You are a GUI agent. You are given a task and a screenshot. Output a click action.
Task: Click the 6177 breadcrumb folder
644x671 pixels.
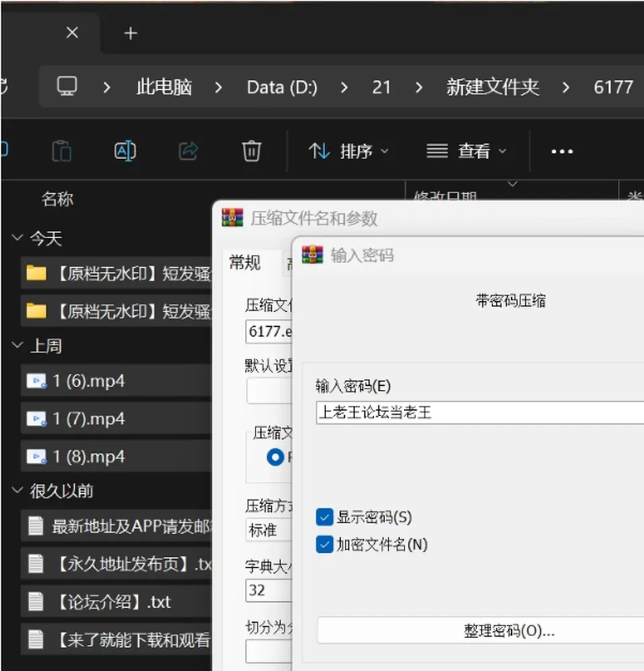(613, 87)
